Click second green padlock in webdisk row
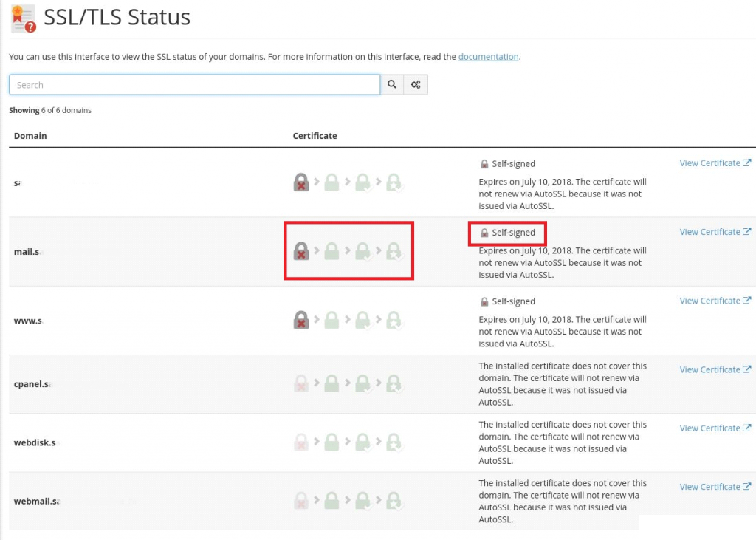 pyautogui.click(x=362, y=443)
